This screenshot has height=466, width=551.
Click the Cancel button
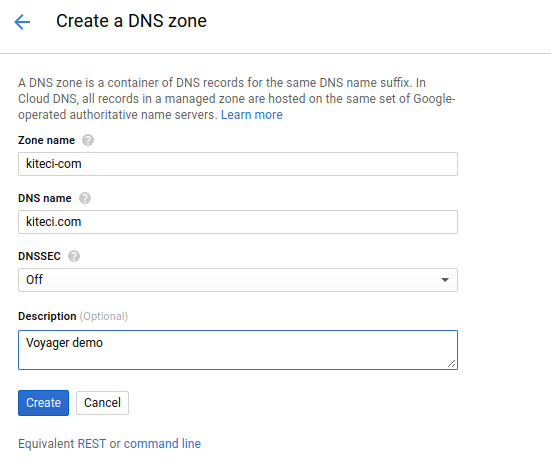pos(102,403)
